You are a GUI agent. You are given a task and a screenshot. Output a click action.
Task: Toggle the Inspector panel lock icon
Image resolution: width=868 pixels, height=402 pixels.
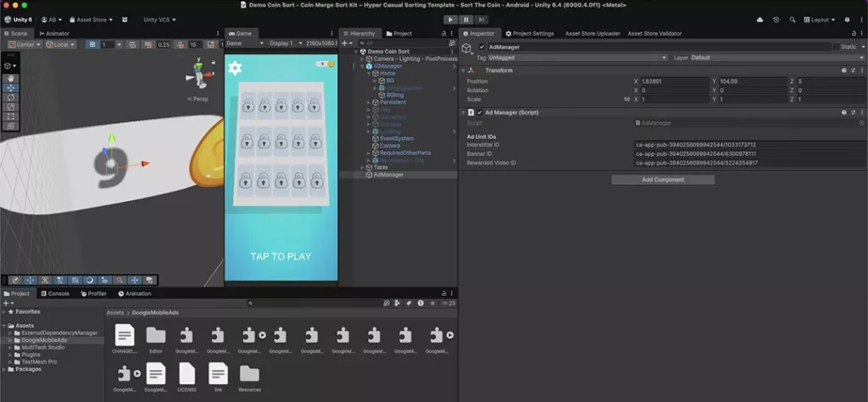853,33
